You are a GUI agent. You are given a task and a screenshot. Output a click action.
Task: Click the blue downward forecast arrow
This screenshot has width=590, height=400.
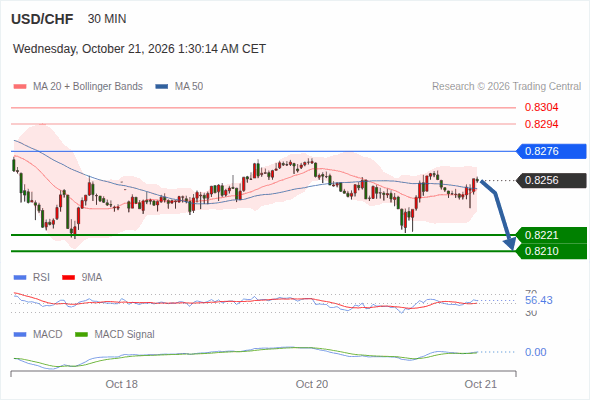[x=499, y=214]
